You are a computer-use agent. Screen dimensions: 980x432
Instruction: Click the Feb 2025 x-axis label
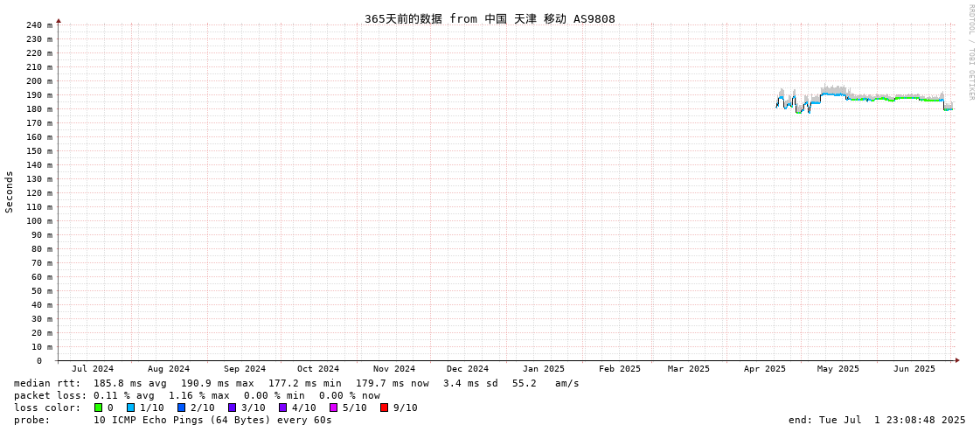pyautogui.click(x=620, y=369)
